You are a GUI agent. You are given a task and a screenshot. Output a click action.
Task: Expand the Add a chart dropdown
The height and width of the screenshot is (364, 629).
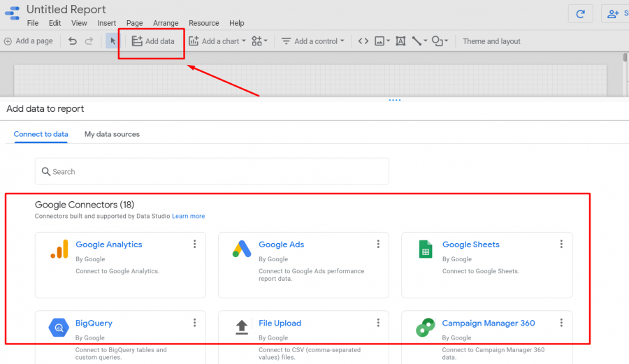coord(217,41)
